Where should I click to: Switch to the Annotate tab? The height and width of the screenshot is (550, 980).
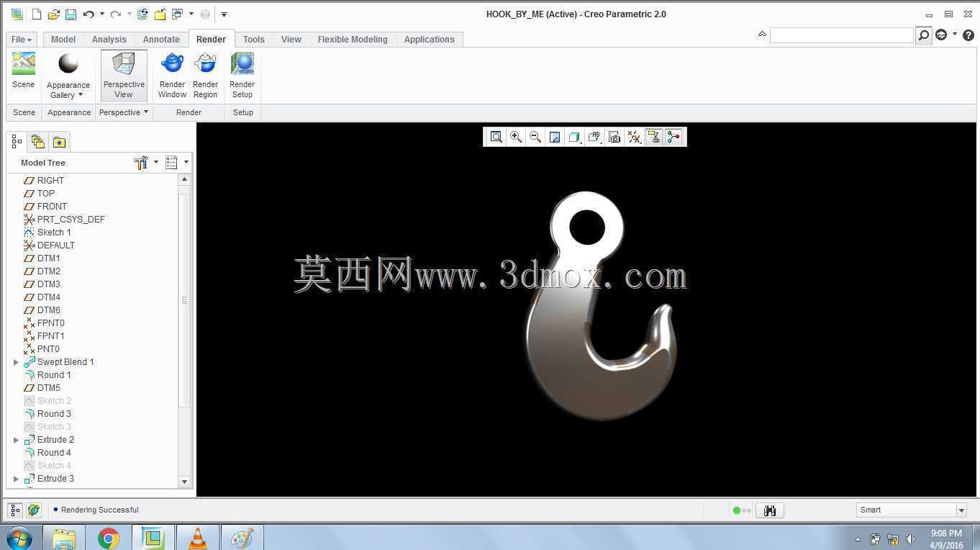(x=161, y=40)
